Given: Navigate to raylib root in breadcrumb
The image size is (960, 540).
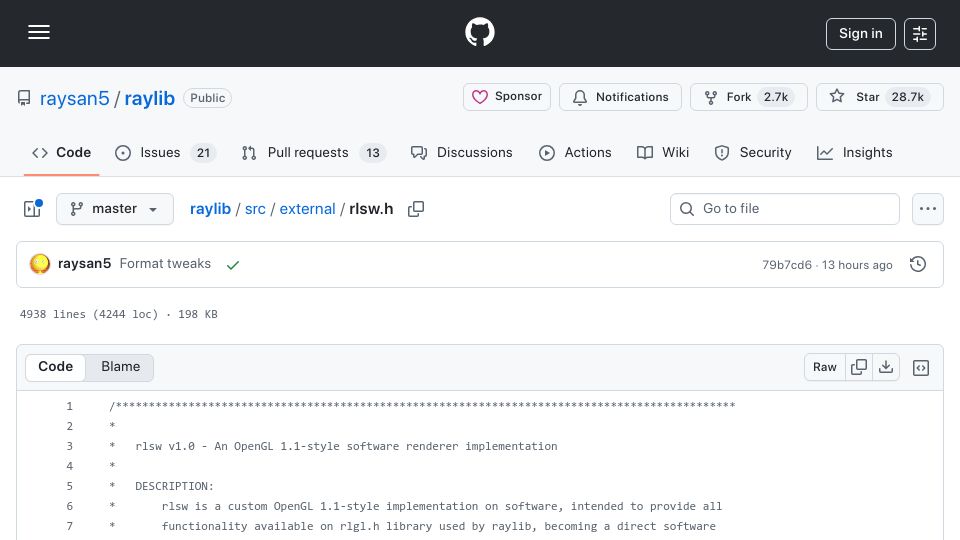Looking at the screenshot, I should pos(210,209).
